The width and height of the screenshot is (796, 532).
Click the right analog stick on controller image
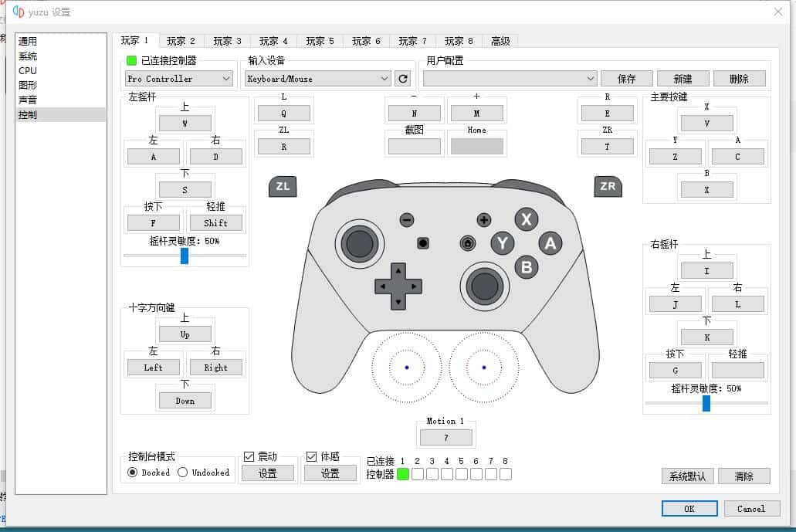click(x=485, y=286)
